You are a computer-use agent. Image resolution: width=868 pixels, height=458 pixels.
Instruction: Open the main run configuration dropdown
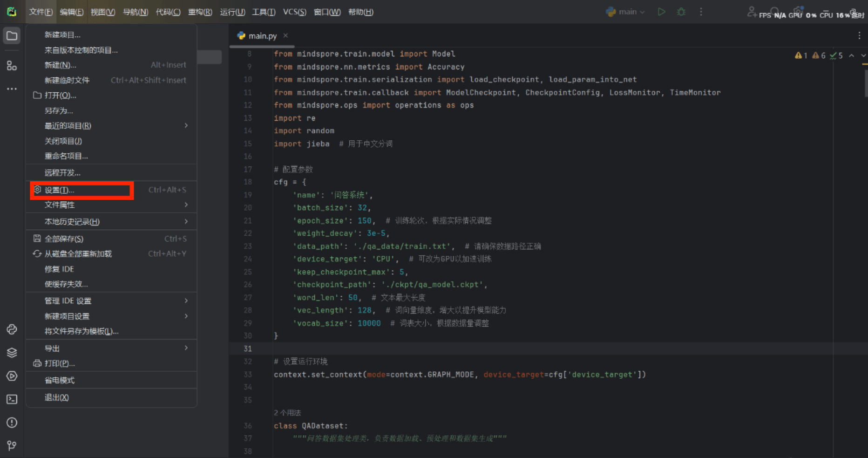click(x=625, y=12)
